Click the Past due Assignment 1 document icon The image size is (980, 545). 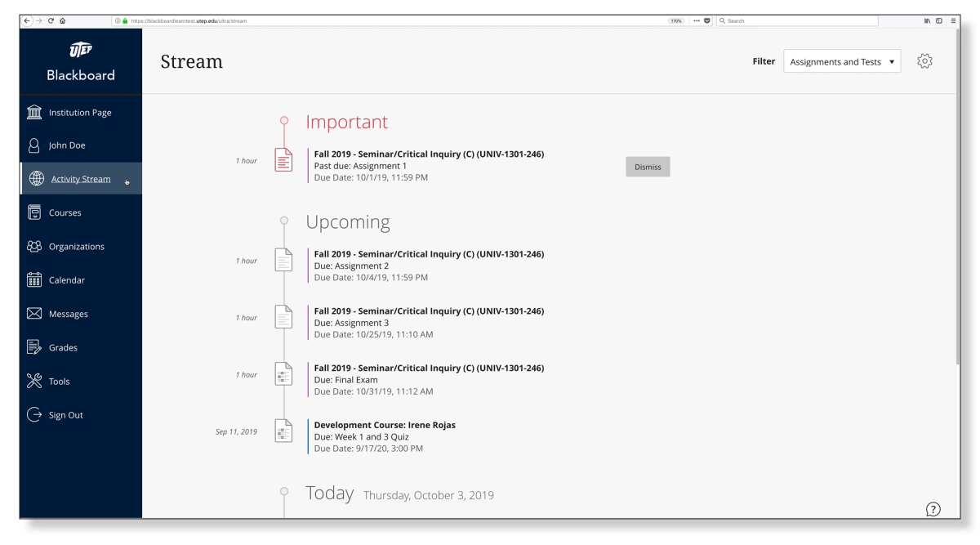283,161
